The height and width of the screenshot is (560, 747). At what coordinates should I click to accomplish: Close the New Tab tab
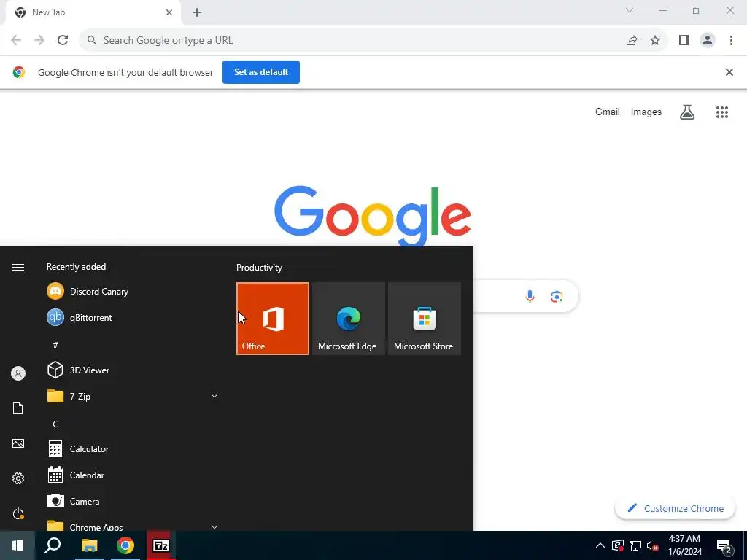click(x=169, y=12)
